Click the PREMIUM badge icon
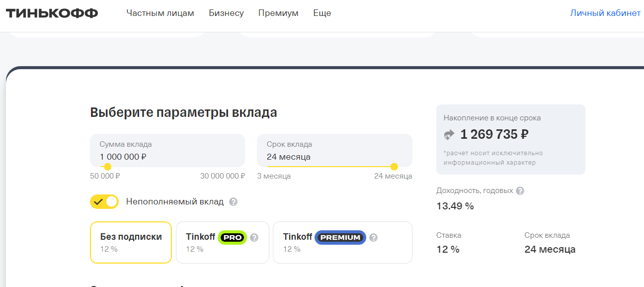The height and width of the screenshot is (287, 644). pyautogui.click(x=340, y=238)
